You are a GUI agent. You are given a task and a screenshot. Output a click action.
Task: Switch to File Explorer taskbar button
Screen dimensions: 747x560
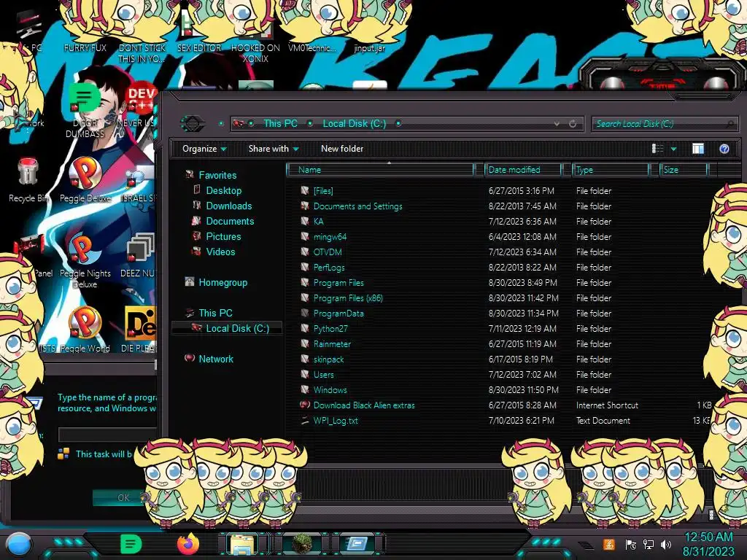[x=242, y=544]
